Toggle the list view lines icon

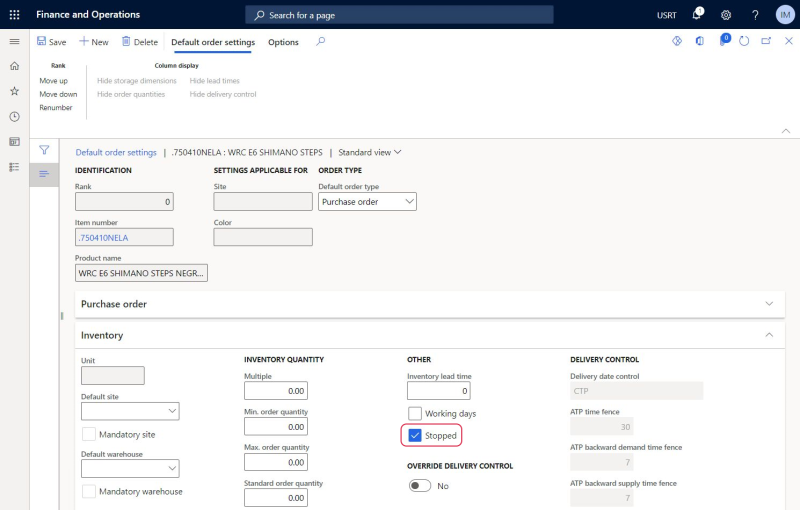pyautogui.click(x=44, y=174)
